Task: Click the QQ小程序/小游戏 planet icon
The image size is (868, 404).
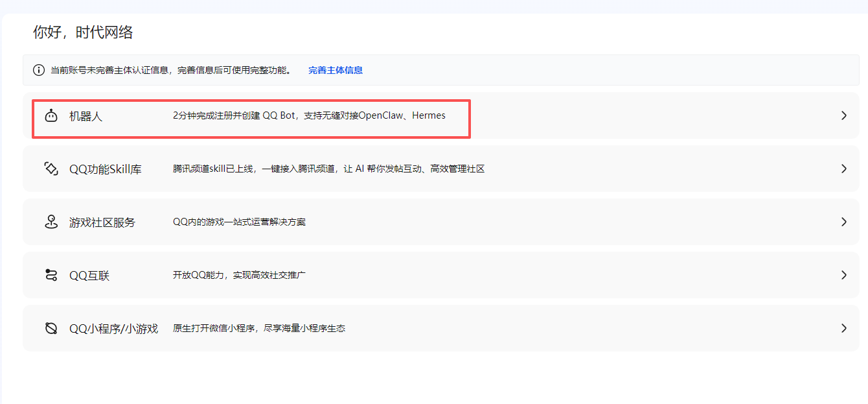Action: [51, 329]
